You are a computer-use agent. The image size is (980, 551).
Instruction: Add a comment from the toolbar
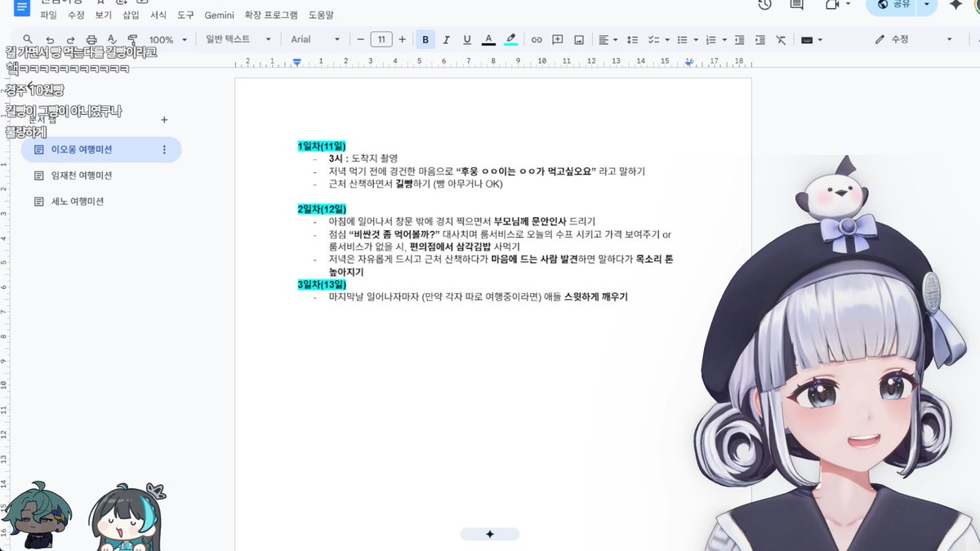pos(558,39)
